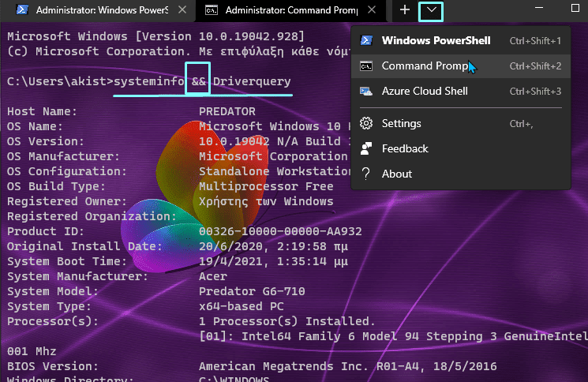Open About menu entry
This screenshot has height=382, width=588.
[461, 174]
